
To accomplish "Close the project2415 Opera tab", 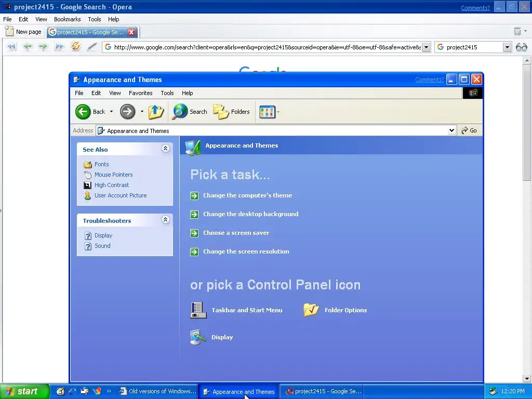I will click(131, 32).
